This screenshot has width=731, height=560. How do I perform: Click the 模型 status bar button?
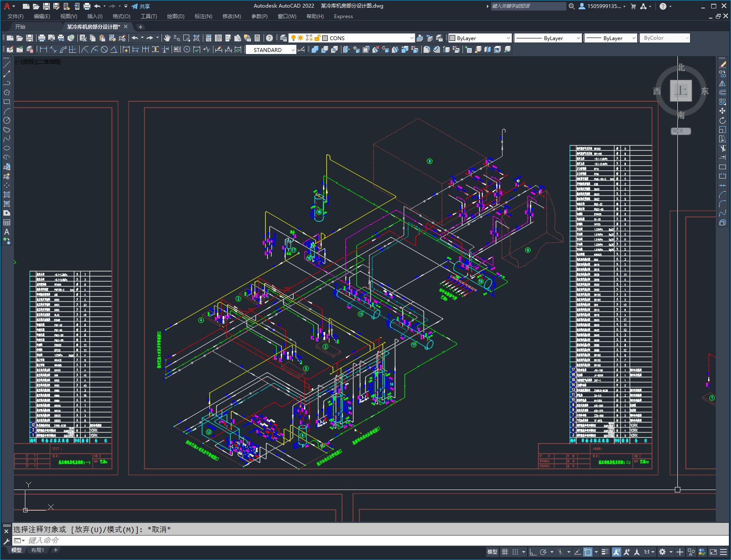pos(492,552)
